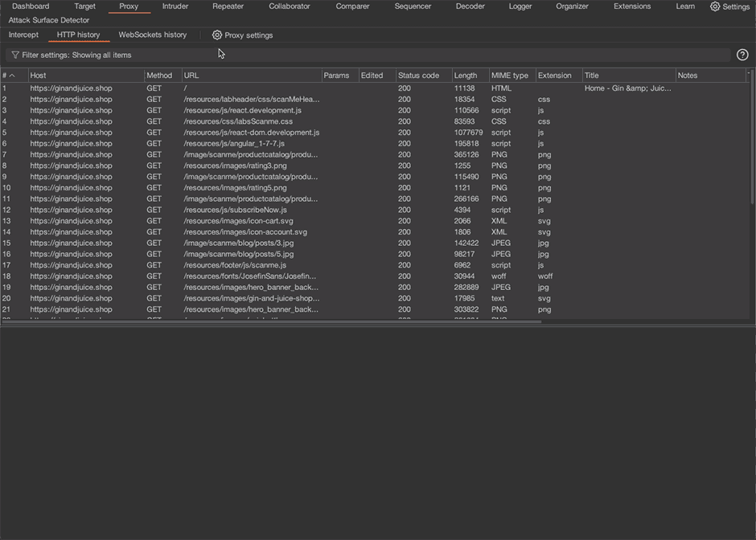Open the Attack Surface Detector tab
Screen dimensions: 756x540
click(x=50, y=20)
